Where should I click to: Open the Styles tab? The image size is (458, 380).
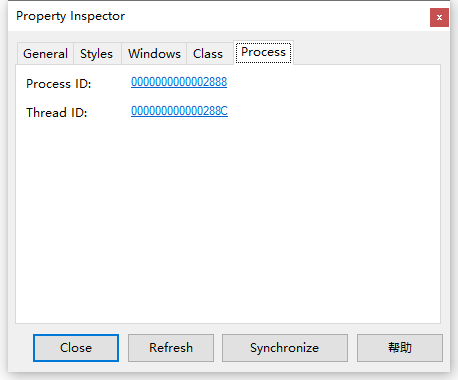tap(96, 54)
